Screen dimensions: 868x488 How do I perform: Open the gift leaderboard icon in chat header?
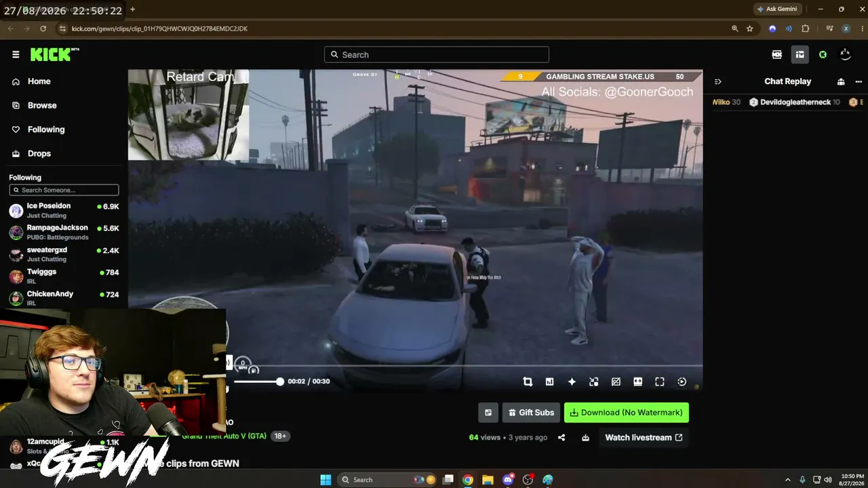pyautogui.click(x=841, y=82)
